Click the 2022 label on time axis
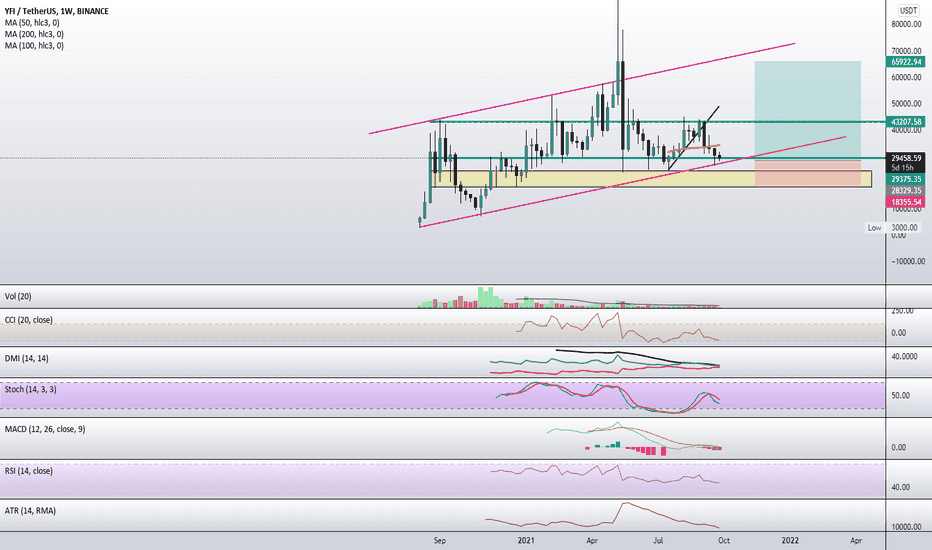 point(790,540)
